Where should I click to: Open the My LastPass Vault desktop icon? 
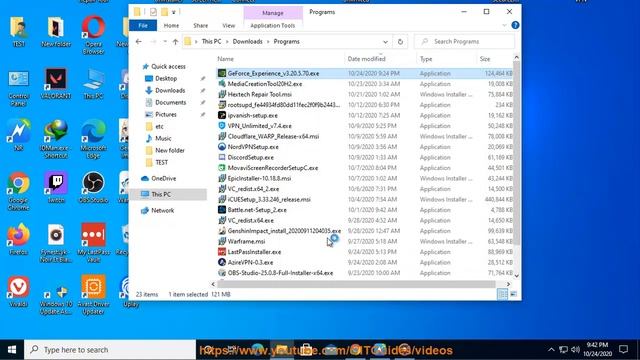[93, 243]
